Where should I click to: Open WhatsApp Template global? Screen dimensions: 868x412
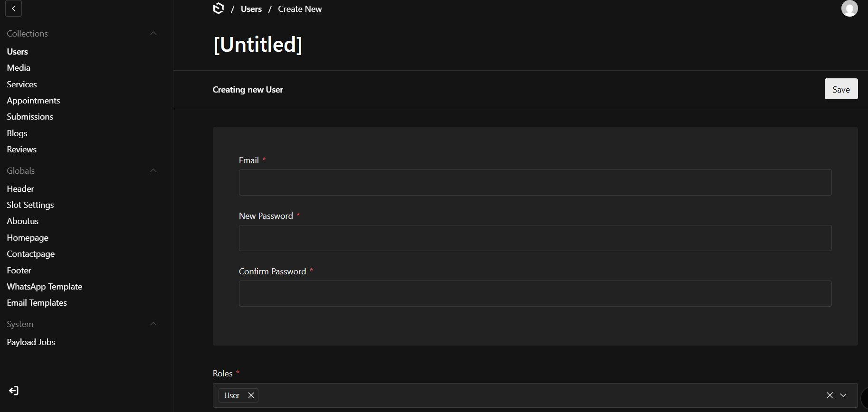click(x=45, y=287)
